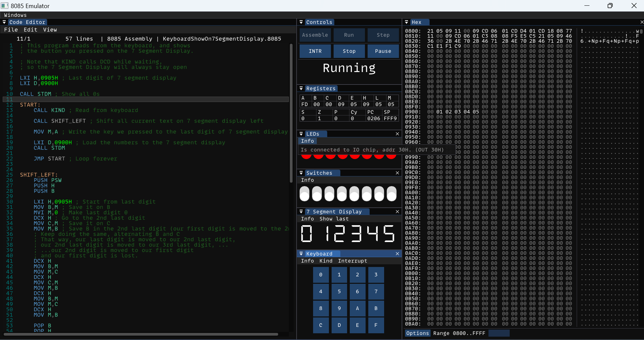The image size is (644, 340).
Task: Open 7 Segment Display Show last menu
Action: tap(334, 219)
